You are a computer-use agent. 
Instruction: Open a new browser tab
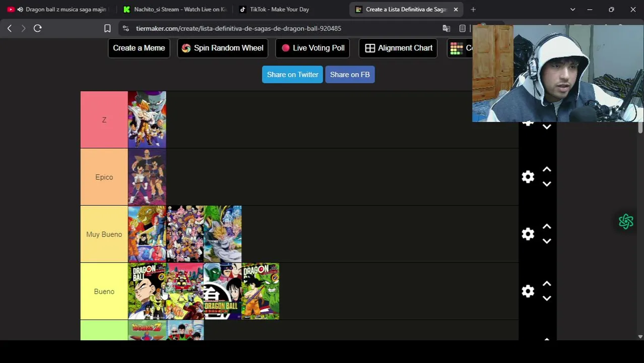(x=473, y=9)
